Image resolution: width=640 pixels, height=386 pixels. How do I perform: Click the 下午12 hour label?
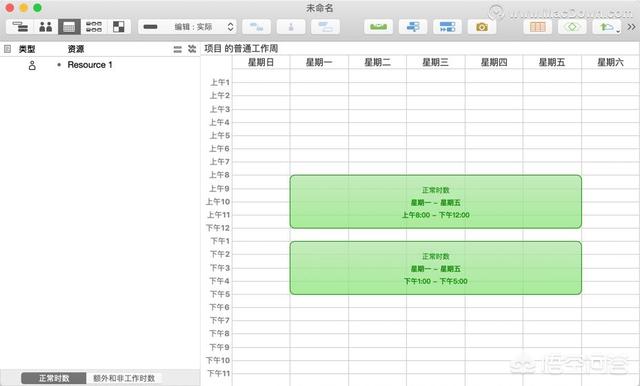pos(218,228)
